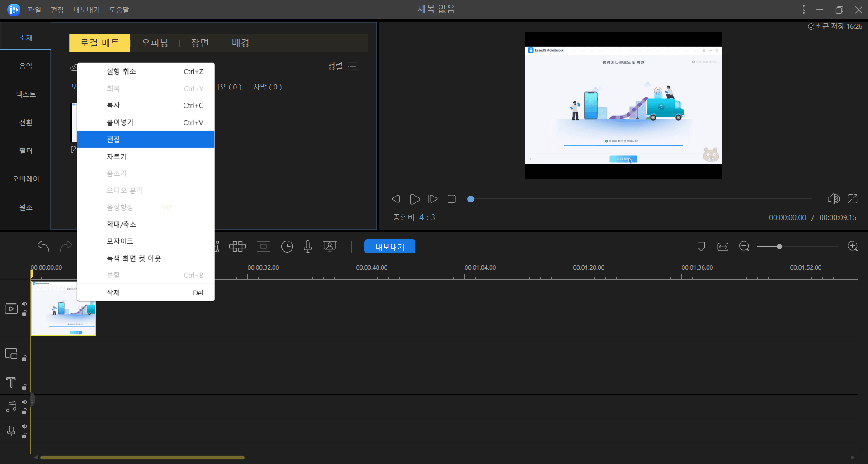Image resolution: width=868 pixels, height=464 pixels.
Task: Expand preview to fullscreen
Action: tap(852, 199)
